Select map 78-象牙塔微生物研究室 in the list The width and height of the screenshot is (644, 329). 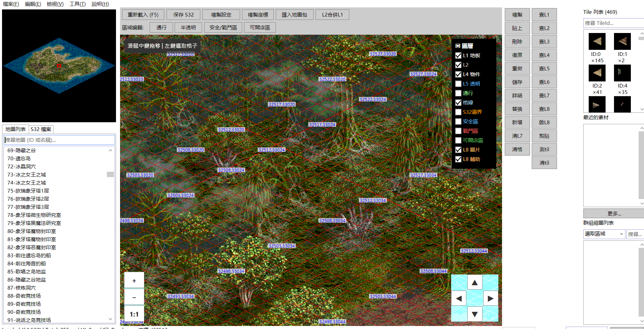pos(34,215)
